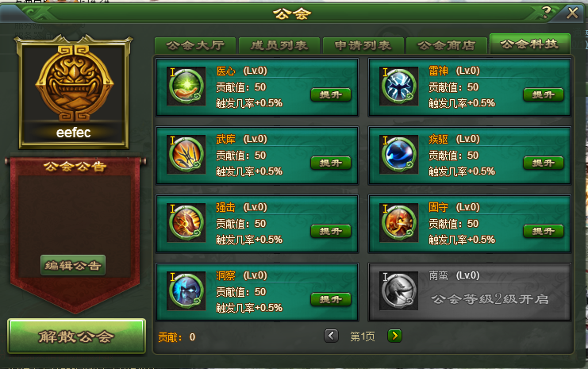588x369 pixels.
Task: Go to previous page with left arrow
Action: pyautogui.click(x=331, y=336)
